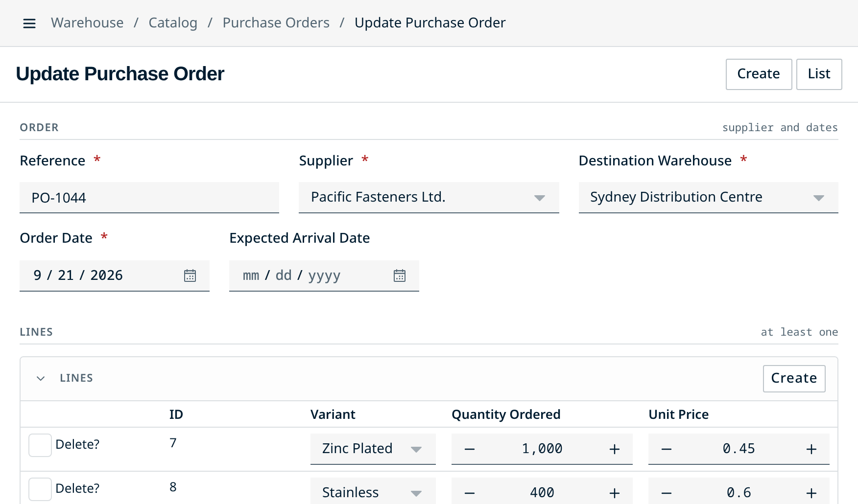
Task: Click the ID column header
Action: [176, 414]
